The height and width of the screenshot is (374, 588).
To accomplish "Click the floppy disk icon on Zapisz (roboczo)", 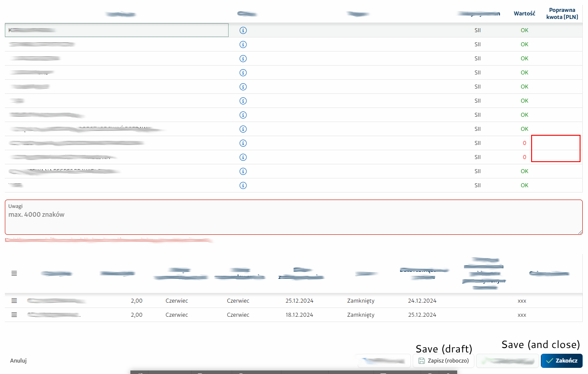I will click(x=422, y=360).
